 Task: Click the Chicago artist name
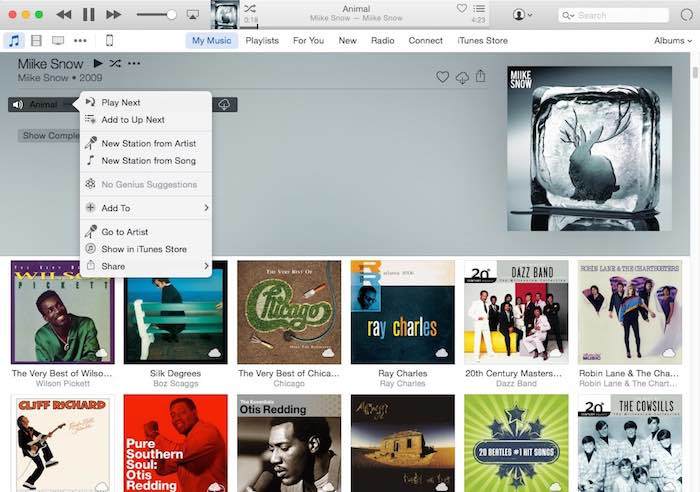click(289, 384)
